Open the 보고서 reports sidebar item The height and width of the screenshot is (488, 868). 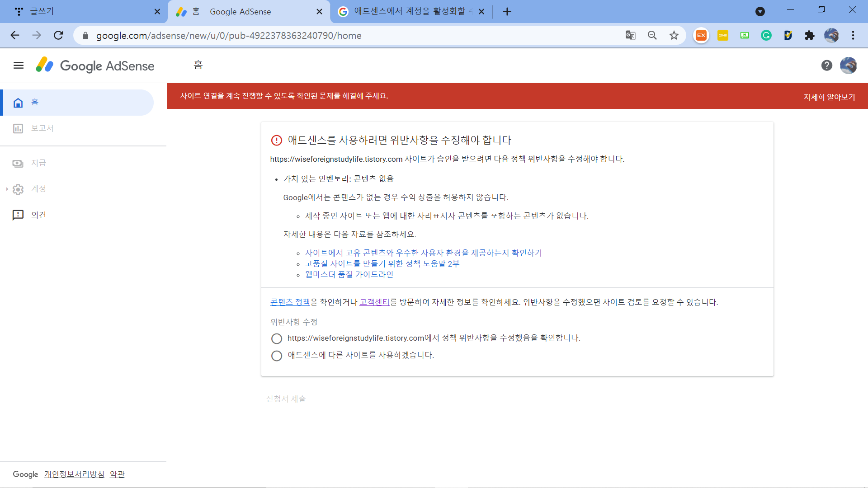42,128
